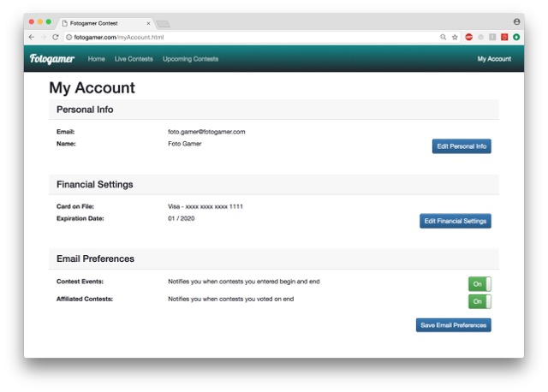Click the bookmark star icon
This screenshot has width=548, height=392.
pyautogui.click(x=455, y=37)
